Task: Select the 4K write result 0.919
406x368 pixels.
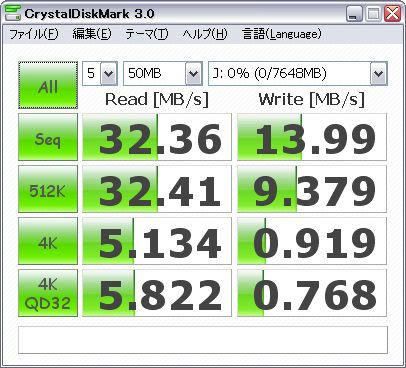Action: pos(312,241)
